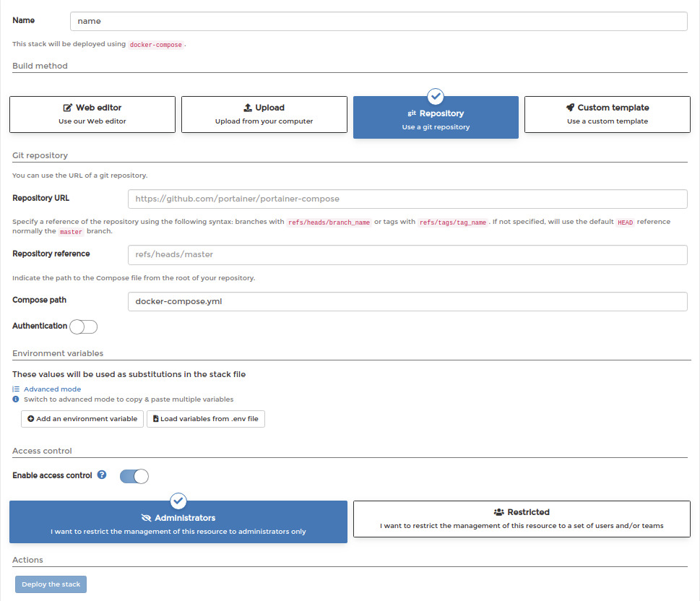Choose Upload from your computer option
The height and width of the screenshot is (601, 700).
pos(264,114)
